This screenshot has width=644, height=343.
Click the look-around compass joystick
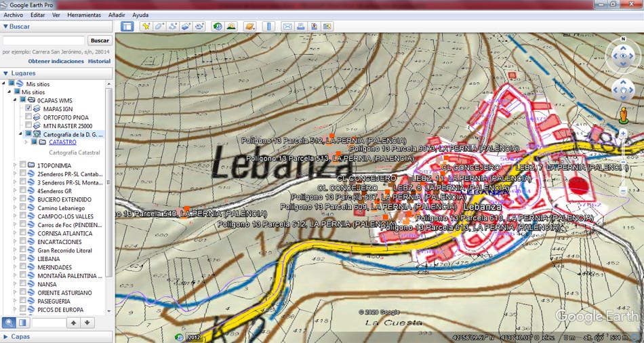[x=623, y=57]
